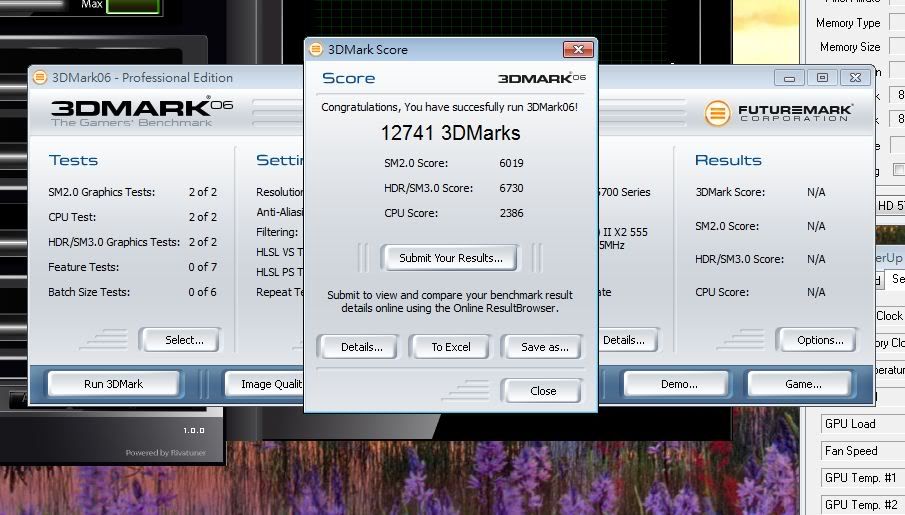Click HDR/SM3.0 Graphics Tests label
905x515 pixels.
click(x=114, y=242)
